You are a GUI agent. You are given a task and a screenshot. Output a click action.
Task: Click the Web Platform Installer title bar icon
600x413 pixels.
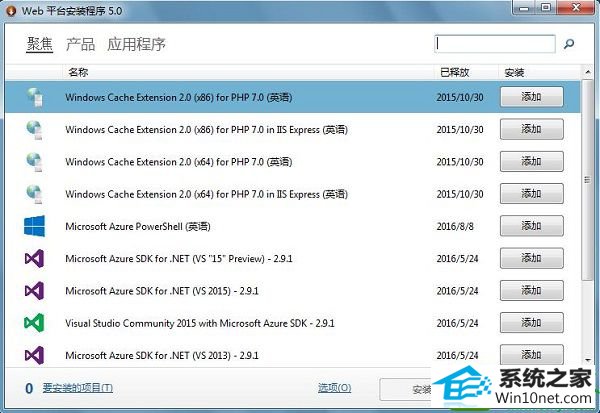pyautogui.click(x=11, y=11)
